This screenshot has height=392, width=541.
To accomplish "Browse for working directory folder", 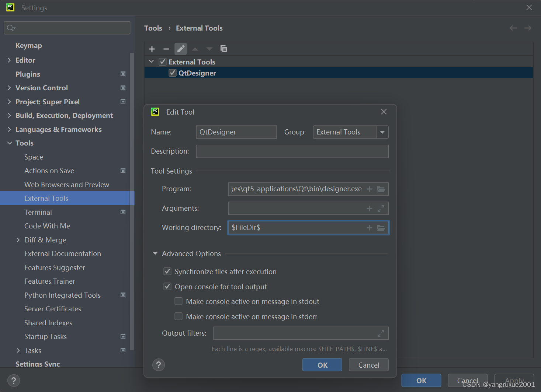I will [381, 228].
